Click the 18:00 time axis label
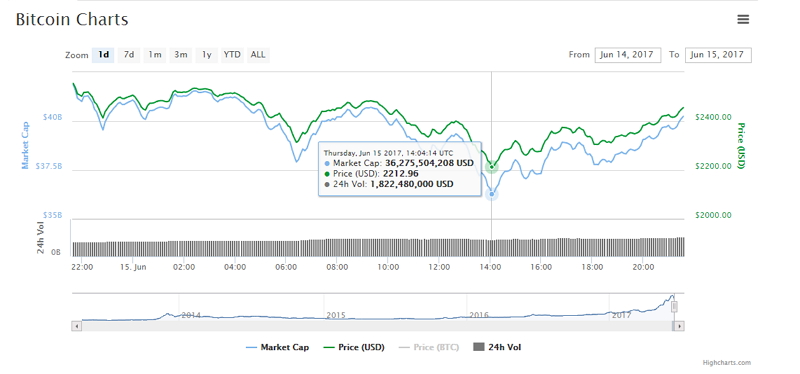800x374 pixels. pyautogui.click(x=592, y=267)
